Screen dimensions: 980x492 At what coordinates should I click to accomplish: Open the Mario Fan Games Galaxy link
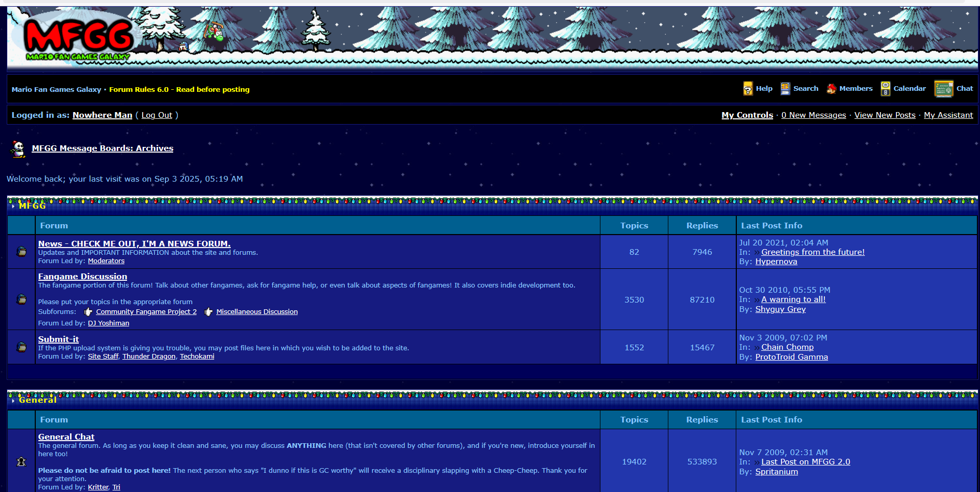click(x=57, y=89)
